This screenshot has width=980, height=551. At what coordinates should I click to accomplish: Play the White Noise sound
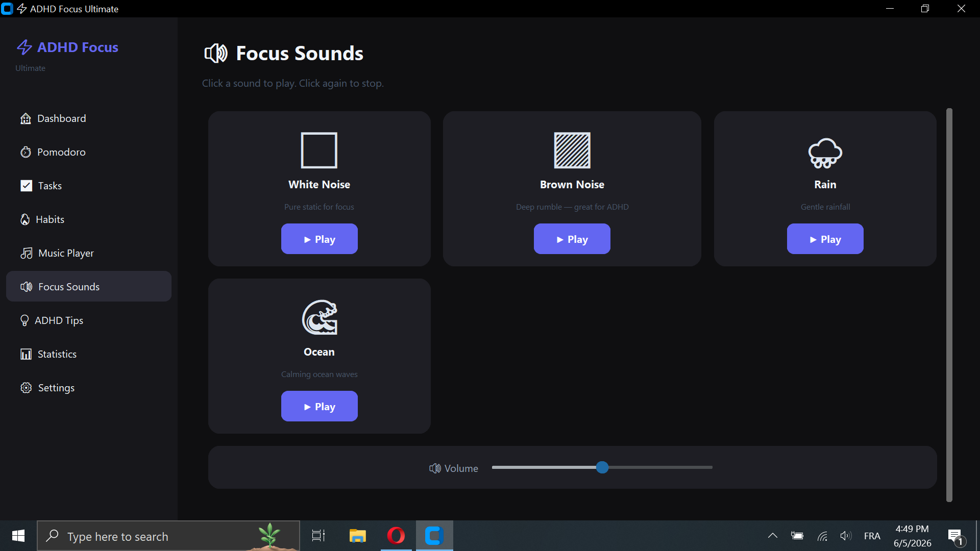coord(320,239)
